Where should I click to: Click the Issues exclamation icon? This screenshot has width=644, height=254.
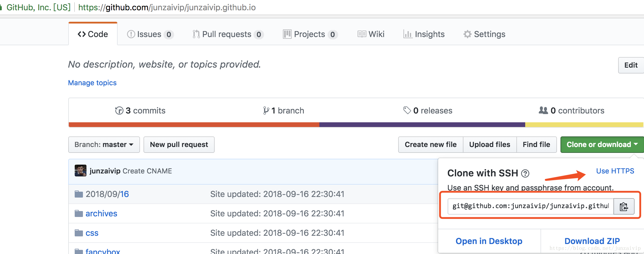point(131,34)
